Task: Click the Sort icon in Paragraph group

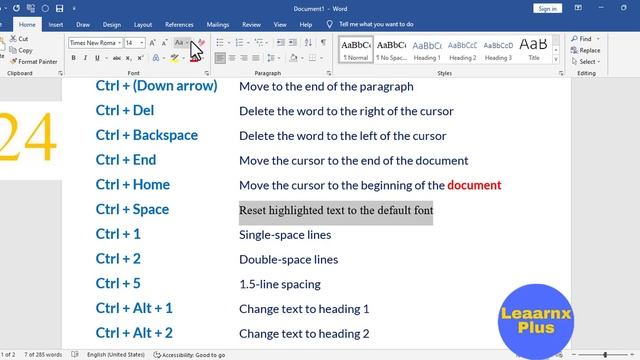Action: click(308, 42)
